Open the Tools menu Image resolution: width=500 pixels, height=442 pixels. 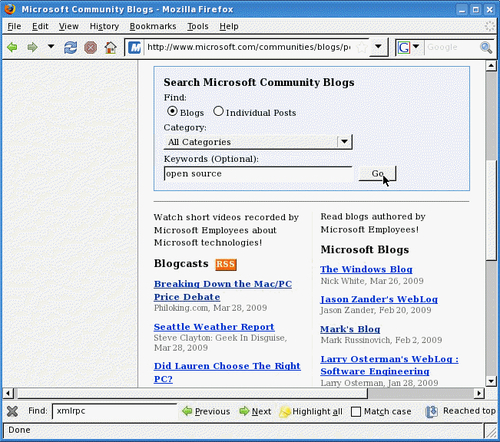click(198, 26)
